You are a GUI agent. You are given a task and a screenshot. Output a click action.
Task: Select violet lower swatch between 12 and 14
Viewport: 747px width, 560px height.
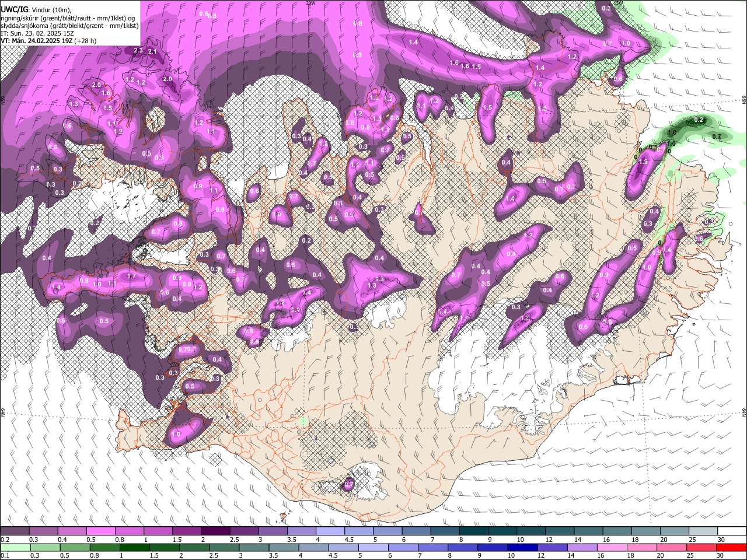[x=553, y=548]
